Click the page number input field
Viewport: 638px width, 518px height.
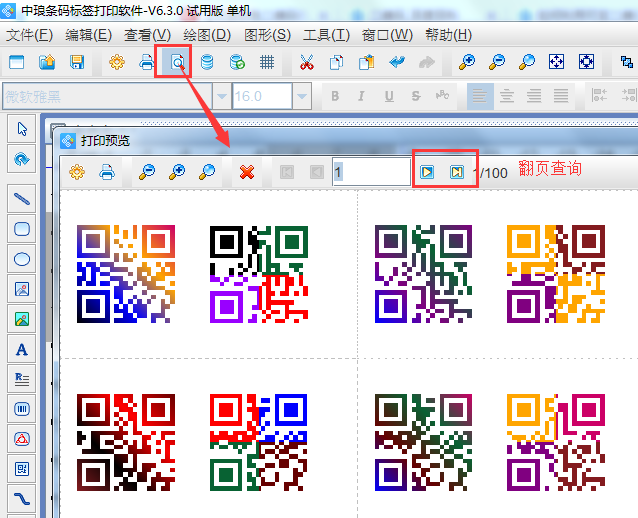[370, 172]
